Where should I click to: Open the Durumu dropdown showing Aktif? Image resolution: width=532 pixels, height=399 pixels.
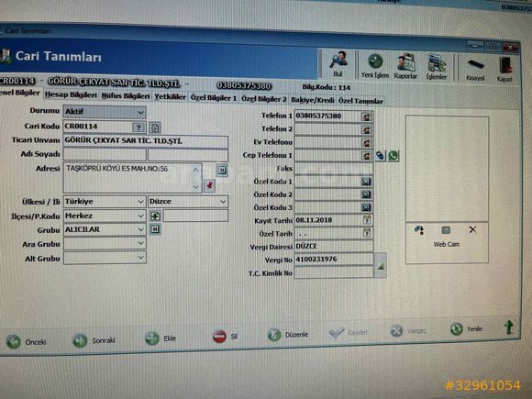pyautogui.click(x=105, y=112)
